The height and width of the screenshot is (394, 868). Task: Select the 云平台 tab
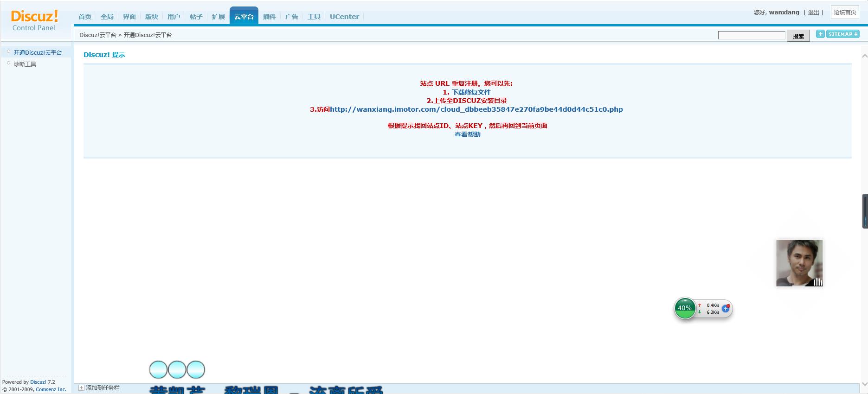point(244,16)
